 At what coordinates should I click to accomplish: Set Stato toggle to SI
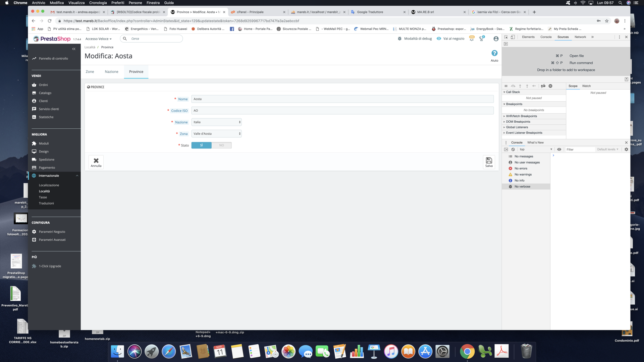[201, 145]
